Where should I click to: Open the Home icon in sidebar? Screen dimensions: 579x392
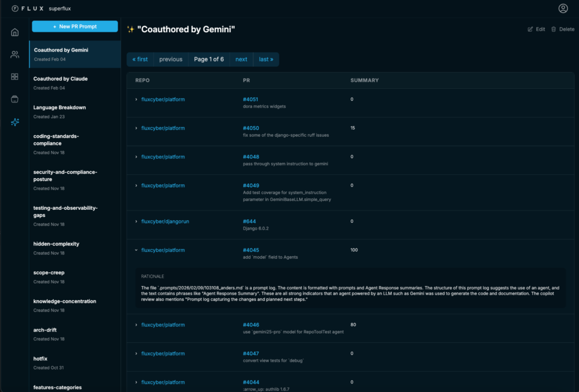15,32
